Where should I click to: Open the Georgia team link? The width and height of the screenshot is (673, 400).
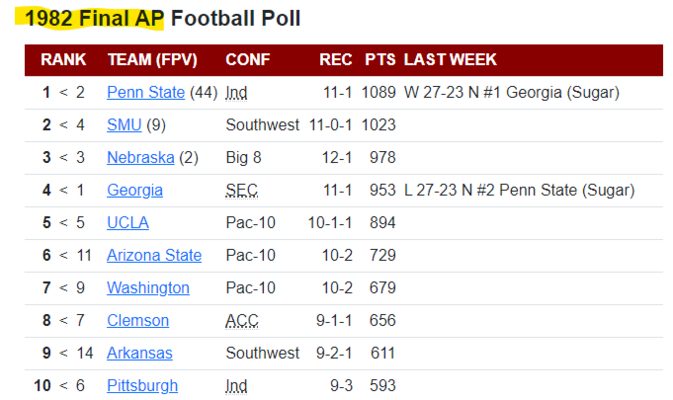[x=135, y=190]
